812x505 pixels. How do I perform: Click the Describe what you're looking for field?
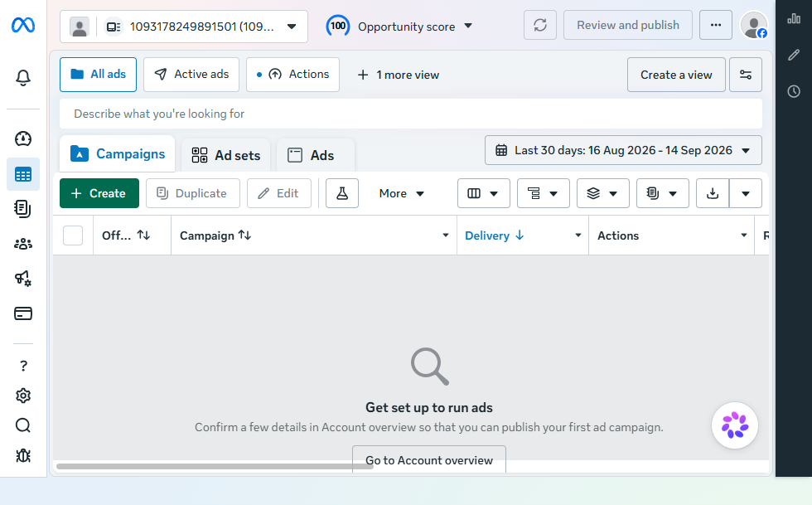coord(411,114)
